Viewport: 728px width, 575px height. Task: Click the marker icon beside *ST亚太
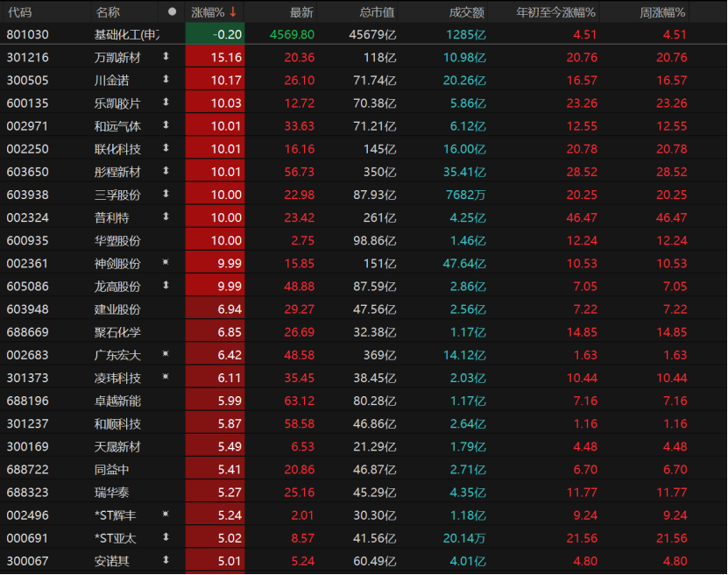(x=166, y=537)
